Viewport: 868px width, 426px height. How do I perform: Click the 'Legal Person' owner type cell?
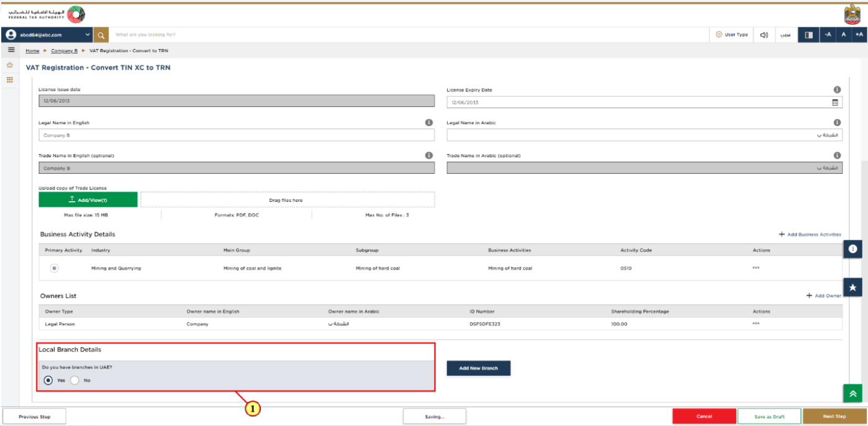pyautogui.click(x=60, y=324)
